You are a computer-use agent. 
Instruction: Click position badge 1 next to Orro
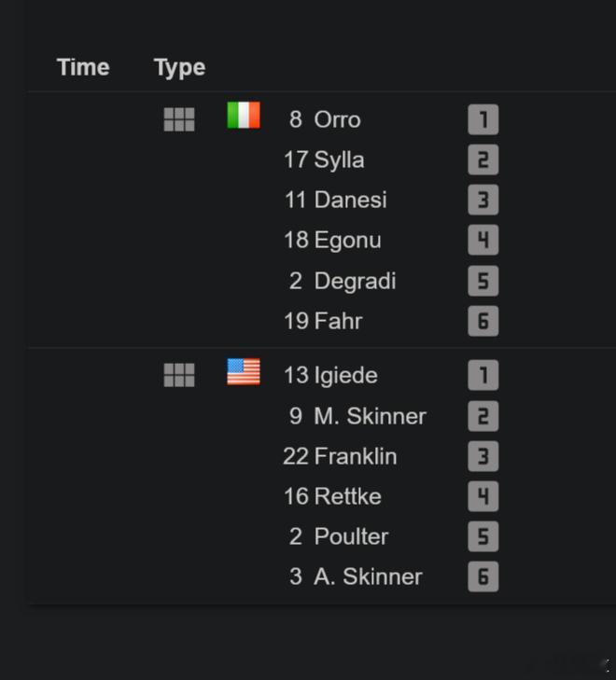483,119
